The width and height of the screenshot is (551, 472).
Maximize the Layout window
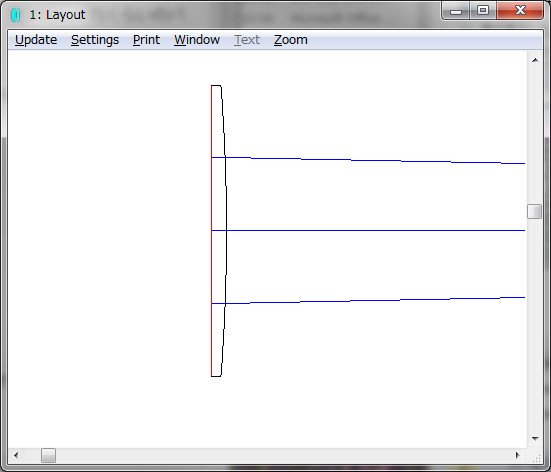[x=483, y=11]
